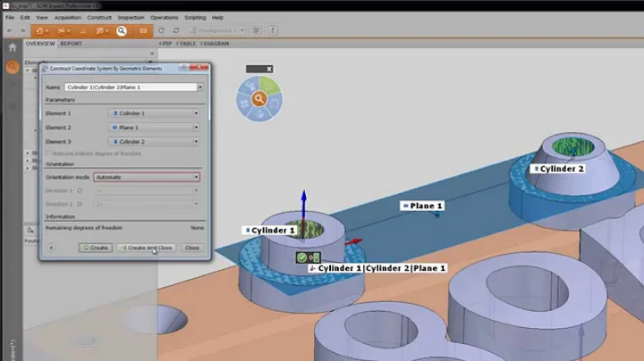Open the TABLE view option
The height and width of the screenshot is (361, 644).
(x=186, y=44)
